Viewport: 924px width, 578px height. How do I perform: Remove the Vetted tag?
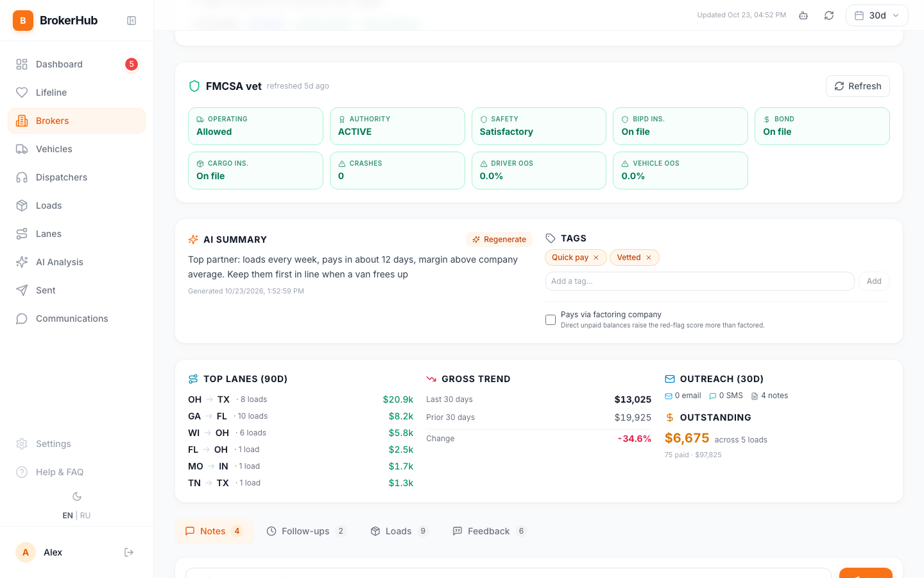[649, 258]
